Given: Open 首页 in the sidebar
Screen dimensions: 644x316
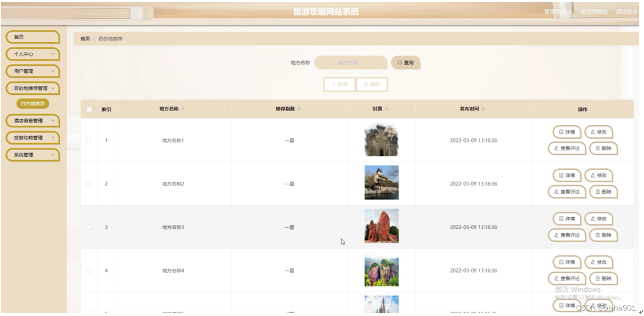Looking at the screenshot, I should click(x=32, y=37).
